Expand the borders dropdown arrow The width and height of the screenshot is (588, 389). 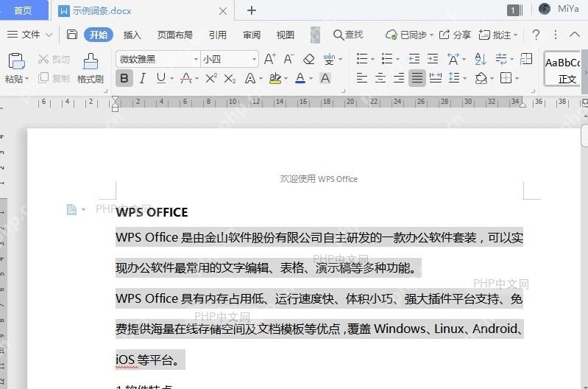coord(517,79)
